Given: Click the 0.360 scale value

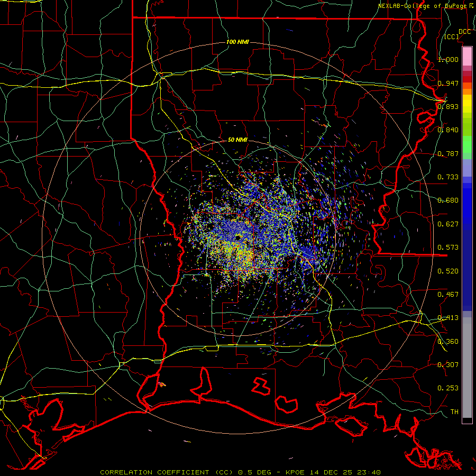Looking at the screenshot, I should pos(448,341).
